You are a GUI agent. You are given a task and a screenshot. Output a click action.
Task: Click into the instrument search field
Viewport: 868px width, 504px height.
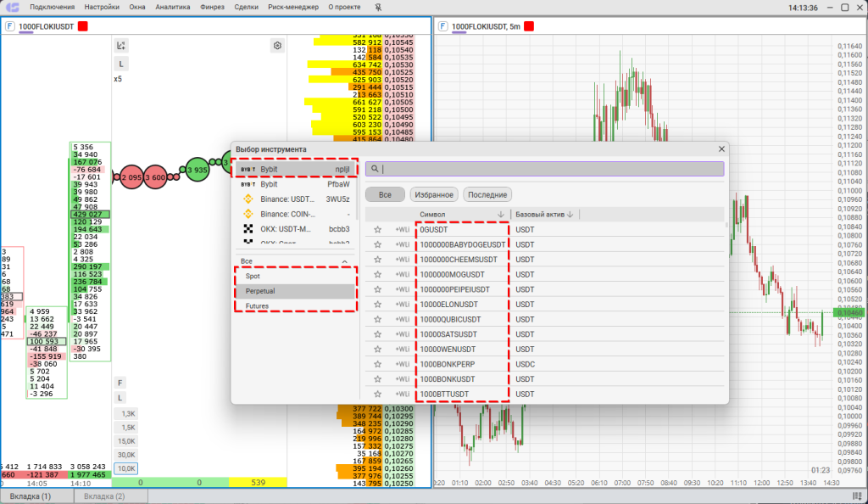coord(551,170)
